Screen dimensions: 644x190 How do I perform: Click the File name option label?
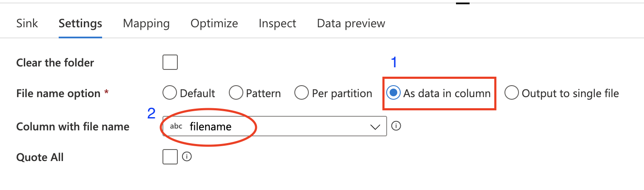[58, 93]
